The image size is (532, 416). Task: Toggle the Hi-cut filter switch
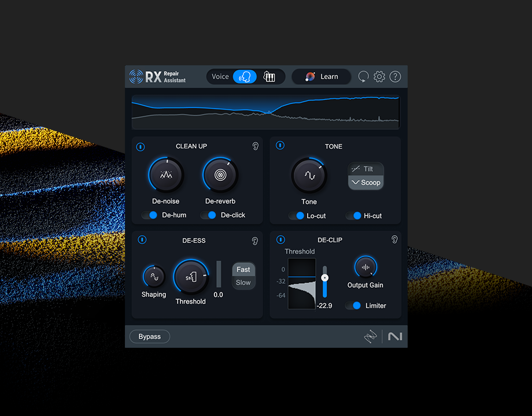click(353, 216)
